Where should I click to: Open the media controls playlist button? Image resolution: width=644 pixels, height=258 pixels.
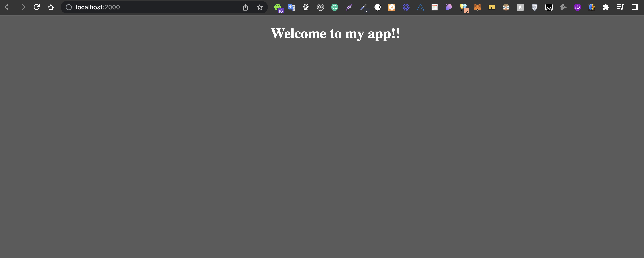pyautogui.click(x=620, y=7)
